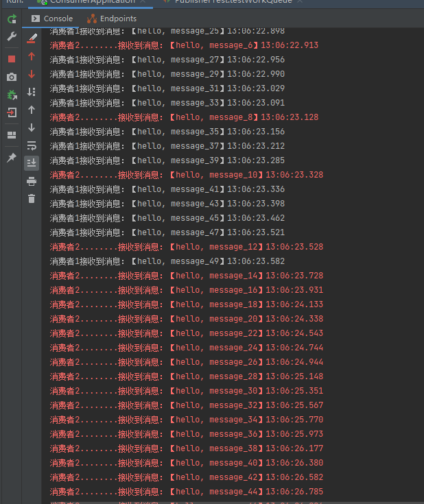Print the console output

point(32,181)
